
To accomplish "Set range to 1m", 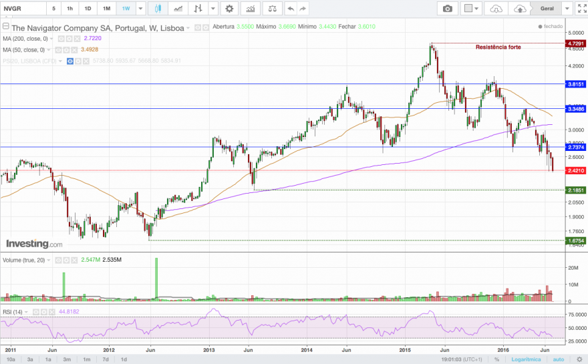I will click(x=87, y=359).
